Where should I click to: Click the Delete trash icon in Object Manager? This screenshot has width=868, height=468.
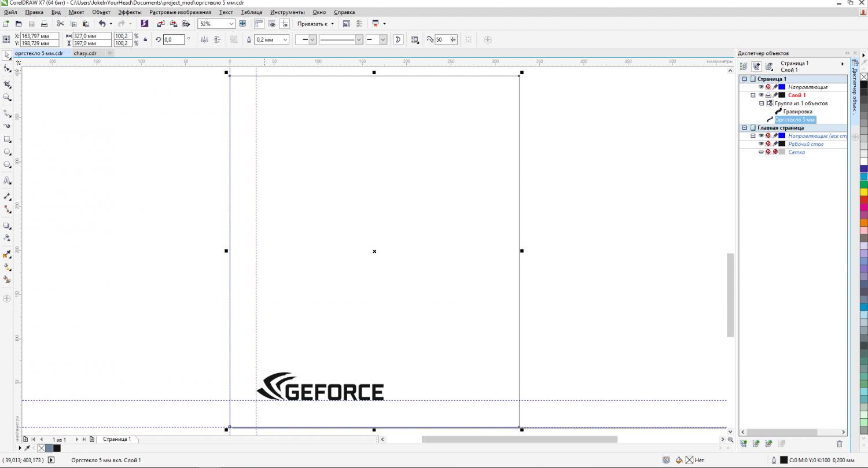840,444
